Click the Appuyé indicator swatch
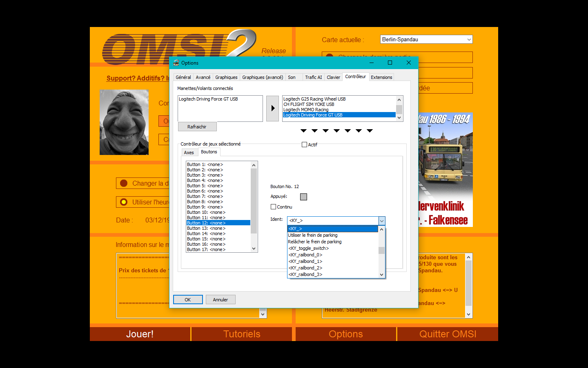The height and width of the screenshot is (368, 588). pyautogui.click(x=303, y=197)
